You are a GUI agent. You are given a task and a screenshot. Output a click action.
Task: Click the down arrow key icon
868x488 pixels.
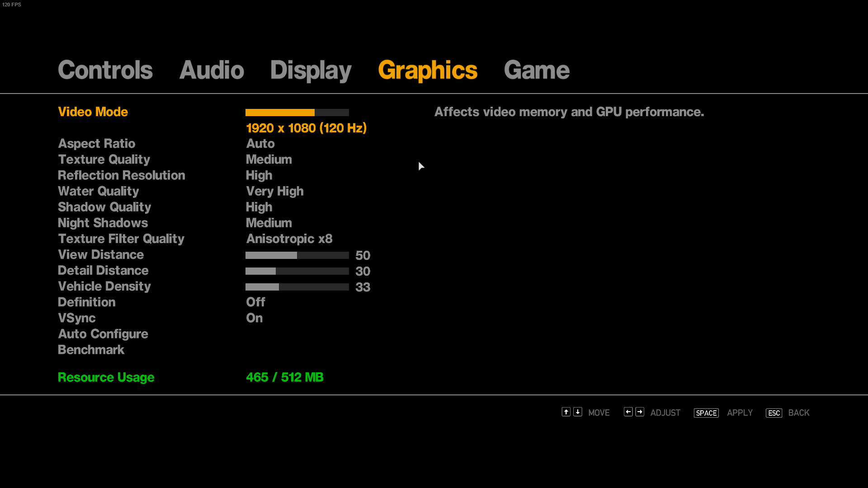tap(578, 412)
